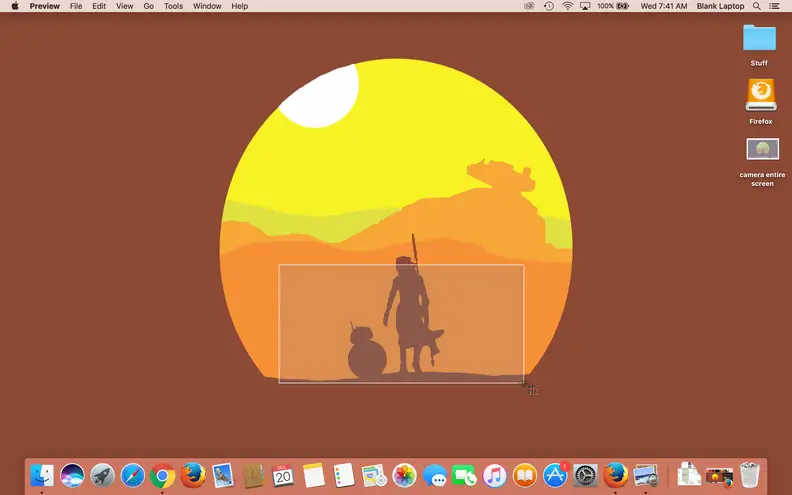
Task: Open the AirPlay display menu
Action: coord(585,6)
